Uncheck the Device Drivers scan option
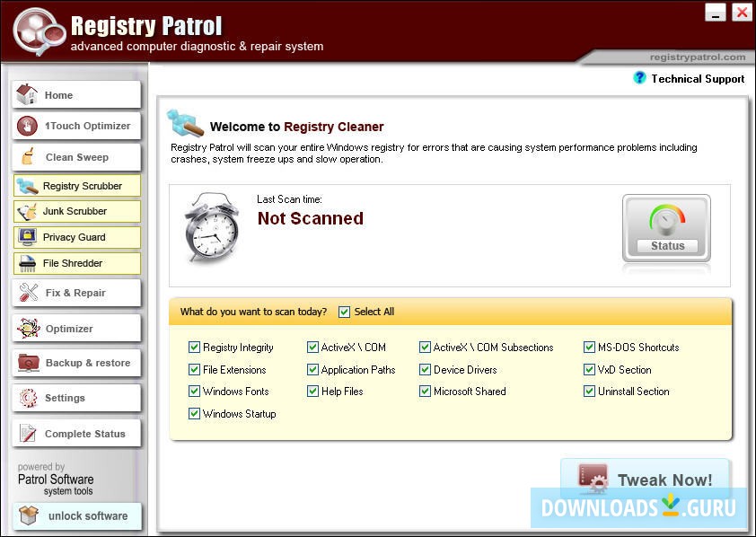Viewport: 756px width, 537px height. [x=425, y=369]
